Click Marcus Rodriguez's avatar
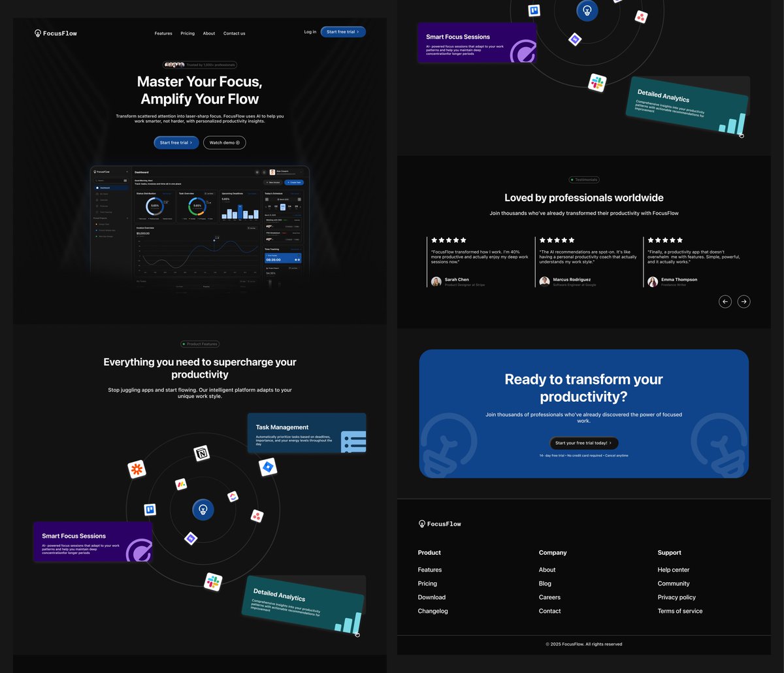 coord(544,282)
